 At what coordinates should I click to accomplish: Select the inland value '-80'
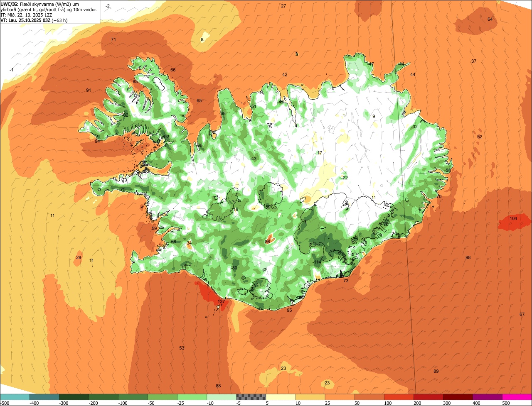[234, 268]
